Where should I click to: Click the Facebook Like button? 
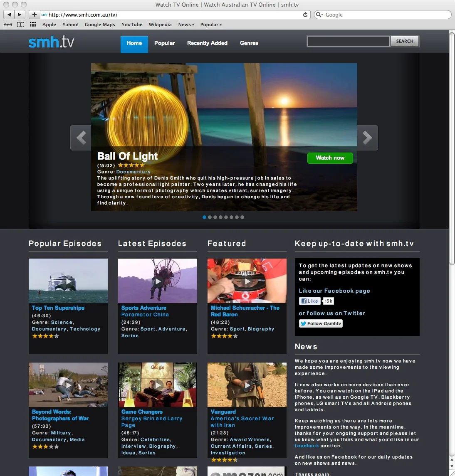[310, 301]
